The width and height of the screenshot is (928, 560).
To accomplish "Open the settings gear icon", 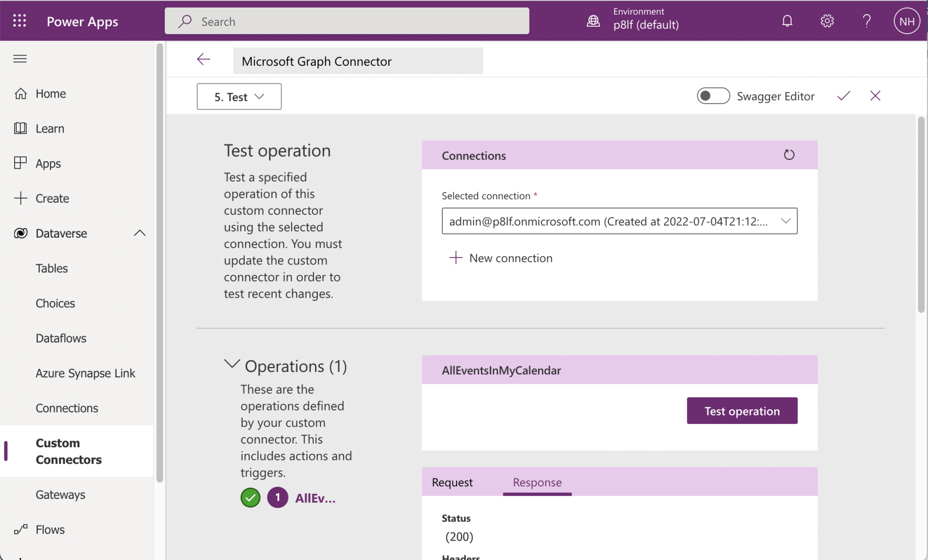I will (x=827, y=21).
